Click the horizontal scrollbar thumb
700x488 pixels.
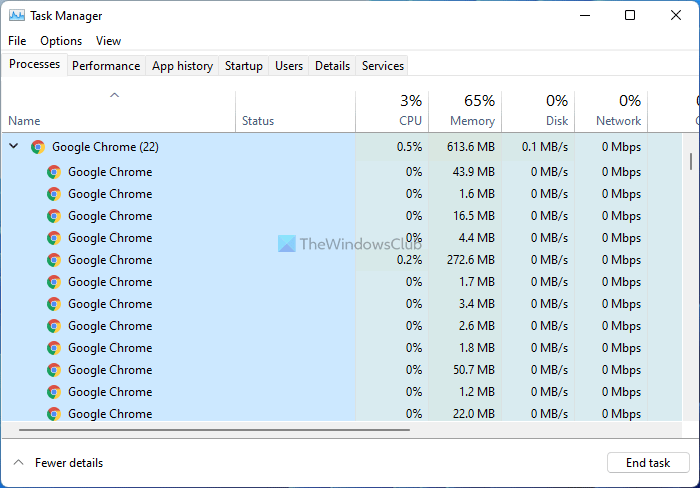click(214, 430)
